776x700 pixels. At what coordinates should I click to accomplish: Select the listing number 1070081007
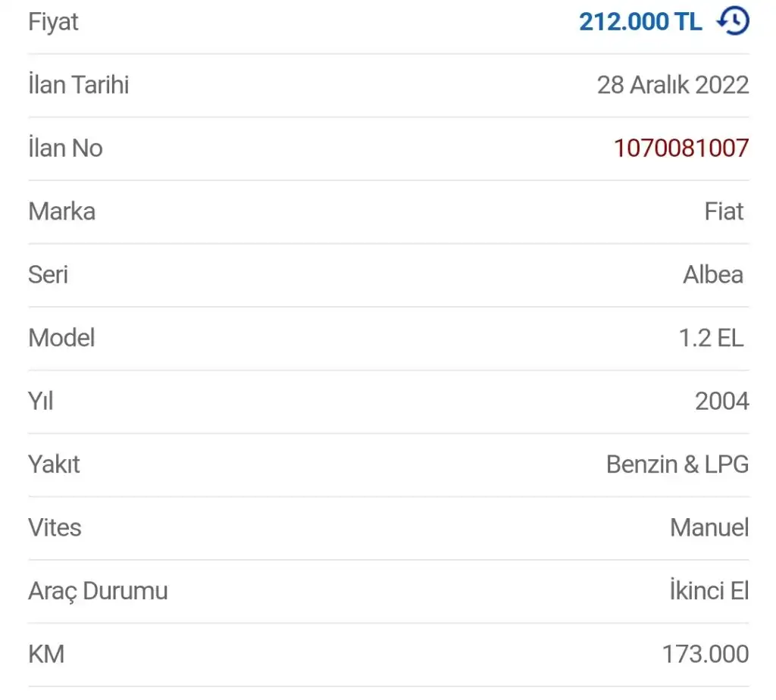tap(681, 148)
